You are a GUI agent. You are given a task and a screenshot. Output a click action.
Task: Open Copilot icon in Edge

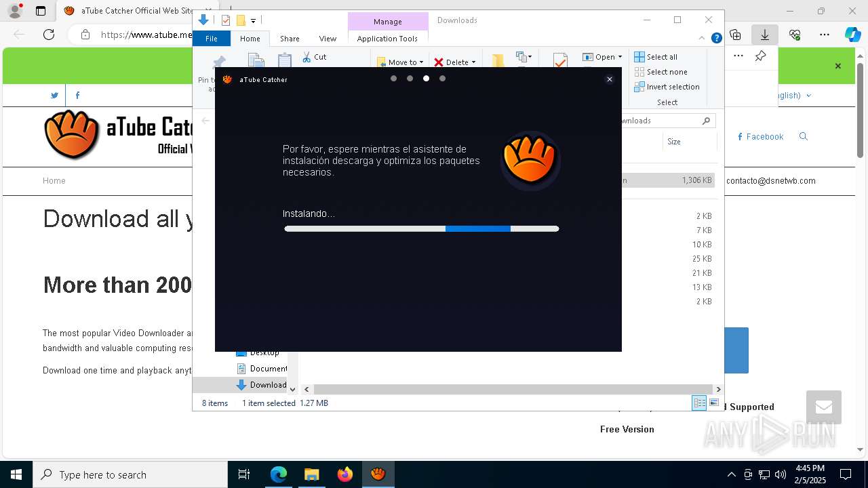click(x=852, y=35)
